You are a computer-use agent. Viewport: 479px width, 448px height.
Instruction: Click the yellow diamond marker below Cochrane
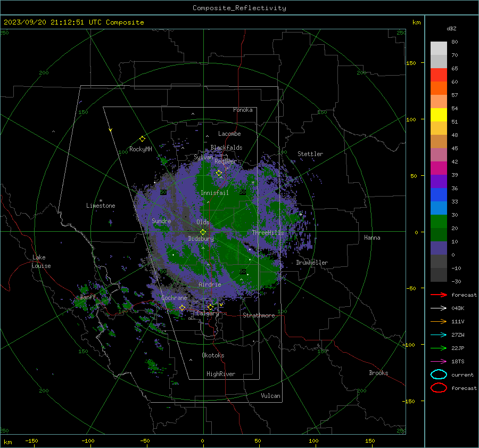[182, 307]
